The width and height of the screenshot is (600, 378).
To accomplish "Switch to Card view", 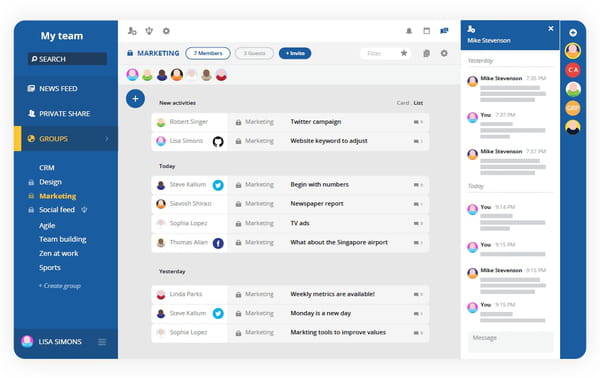I will coord(403,103).
